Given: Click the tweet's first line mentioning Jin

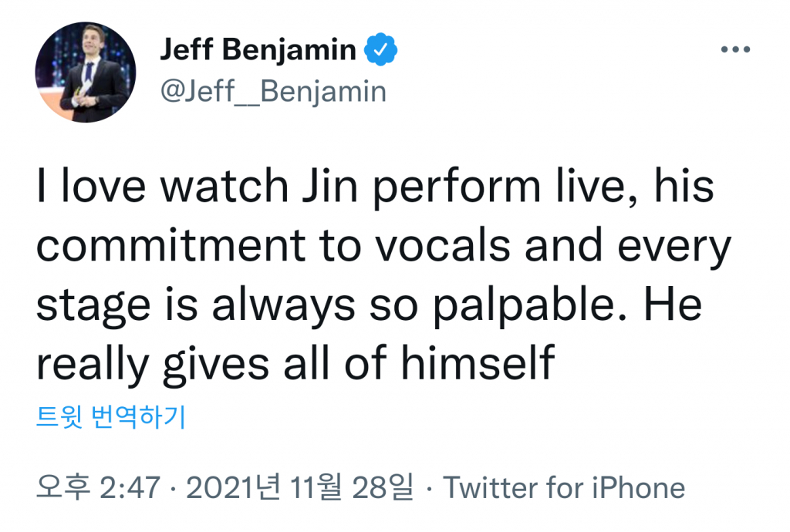Looking at the screenshot, I should click(x=376, y=187).
